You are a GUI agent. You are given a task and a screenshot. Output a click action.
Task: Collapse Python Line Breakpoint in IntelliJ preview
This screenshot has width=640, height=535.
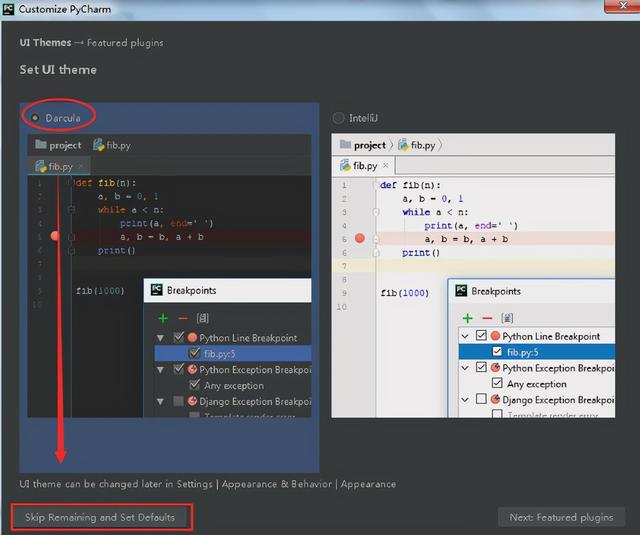[464, 336]
